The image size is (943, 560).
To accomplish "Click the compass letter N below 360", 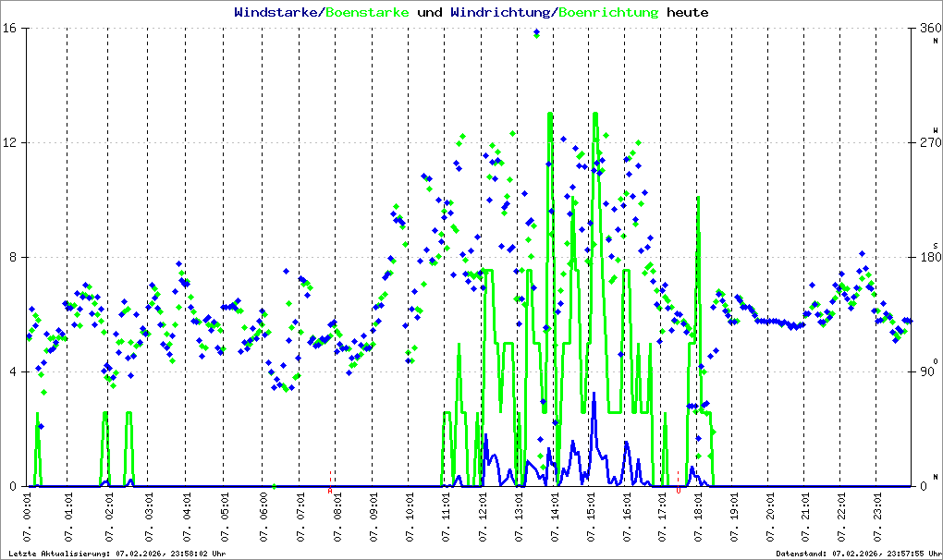I will [x=936, y=41].
